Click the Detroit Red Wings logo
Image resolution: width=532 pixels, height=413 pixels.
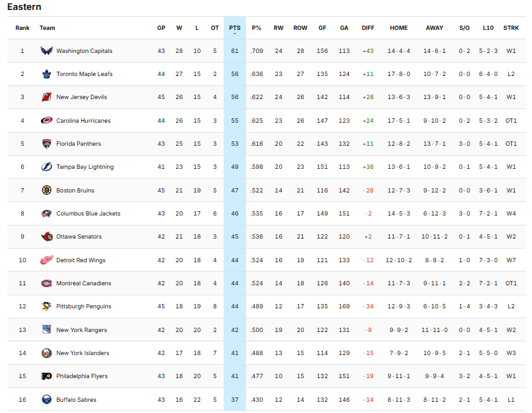47,260
